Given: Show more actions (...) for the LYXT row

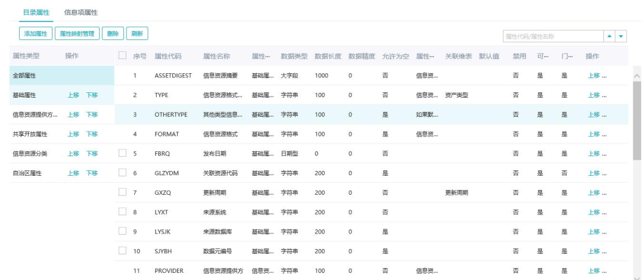Looking at the screenshot, I should click(605, 212).
